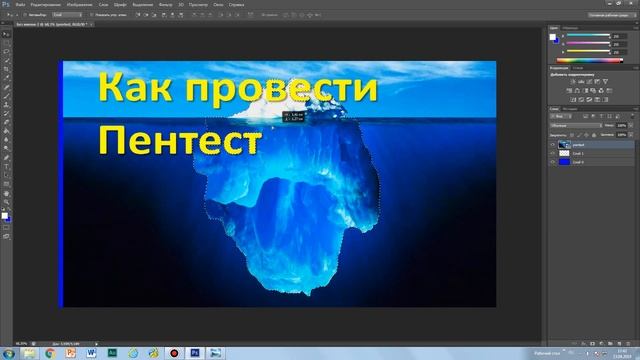Add a Levels adjustment

[x=581, y=82]
